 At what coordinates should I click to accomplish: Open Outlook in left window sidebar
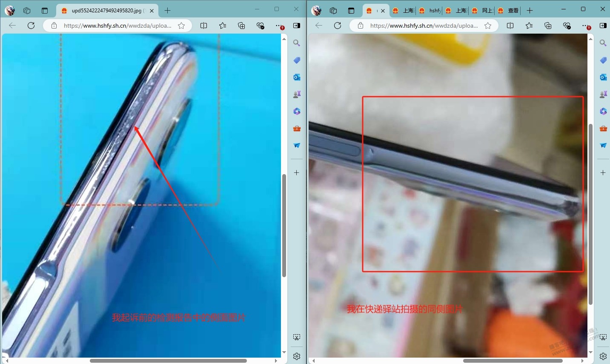pyautogui.click(x=297, y=77)
